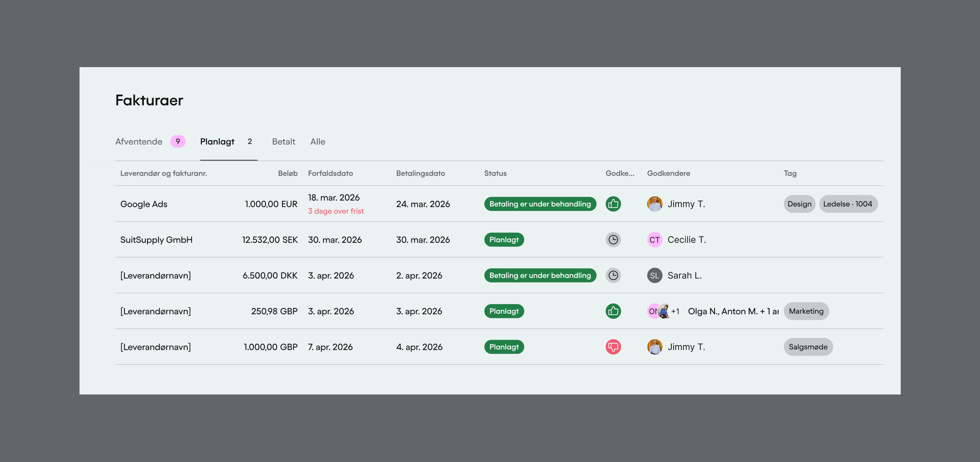
Task: Click amount 1.000,00 EUR
Action: click(271, 204)
